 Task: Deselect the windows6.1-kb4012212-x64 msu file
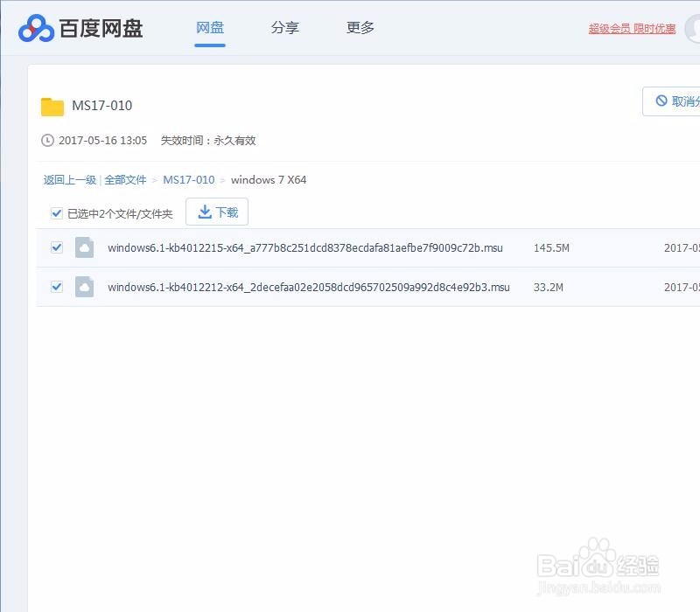[56, 287]
